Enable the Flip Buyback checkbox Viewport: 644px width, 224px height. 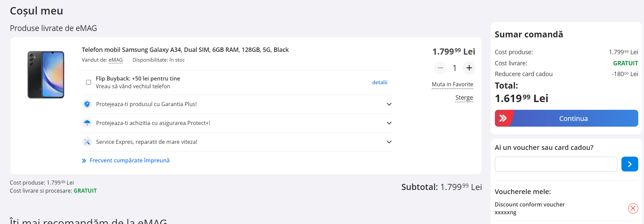click(88, 83)
